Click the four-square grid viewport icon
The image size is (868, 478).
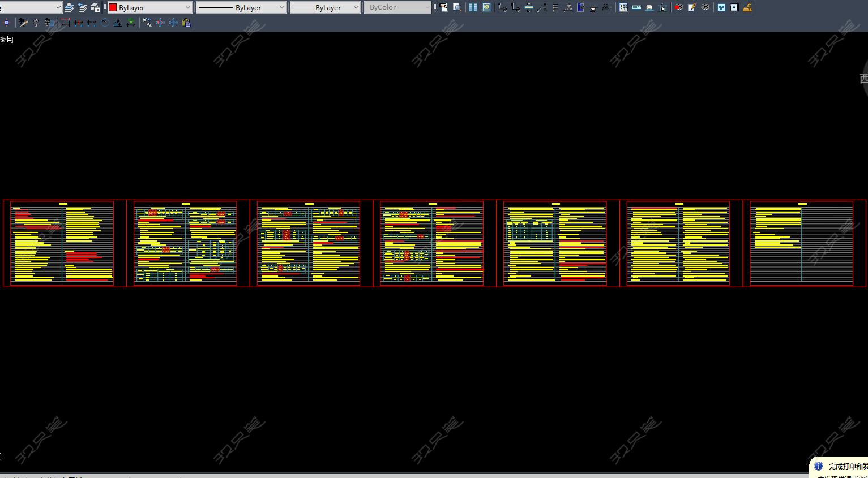(x=721, y=7)
